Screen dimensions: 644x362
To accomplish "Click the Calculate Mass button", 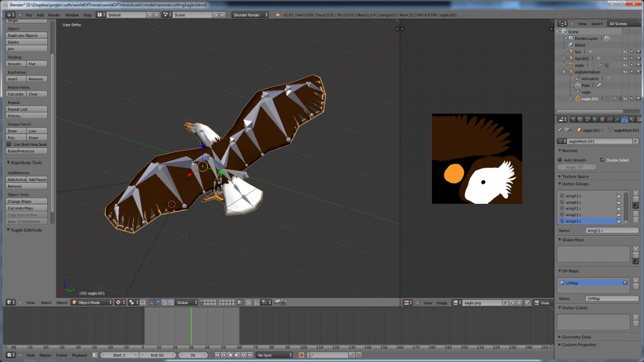I will [x=27, y=208].
